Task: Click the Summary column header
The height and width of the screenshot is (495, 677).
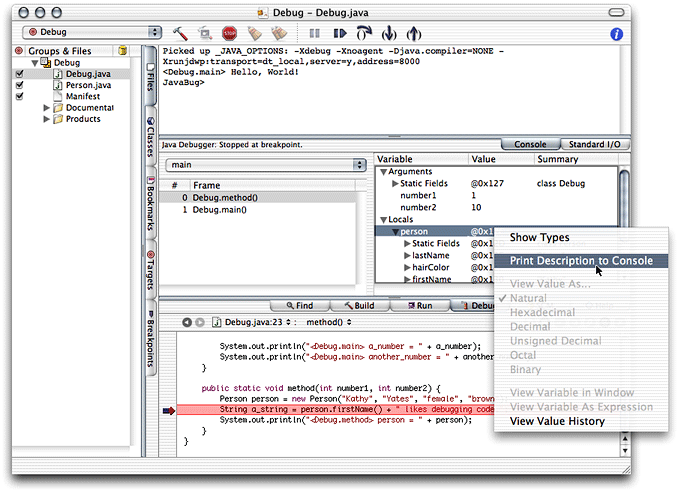Action: 576,159
